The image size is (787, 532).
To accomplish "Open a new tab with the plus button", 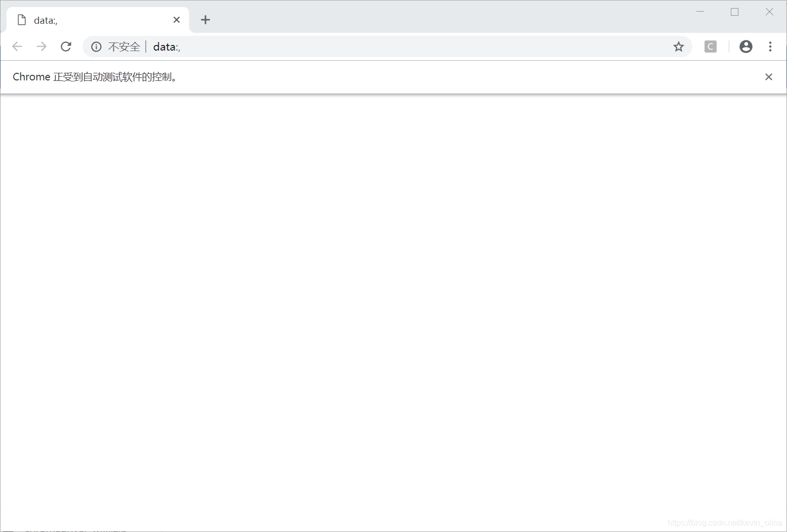I will coord(205,20).
